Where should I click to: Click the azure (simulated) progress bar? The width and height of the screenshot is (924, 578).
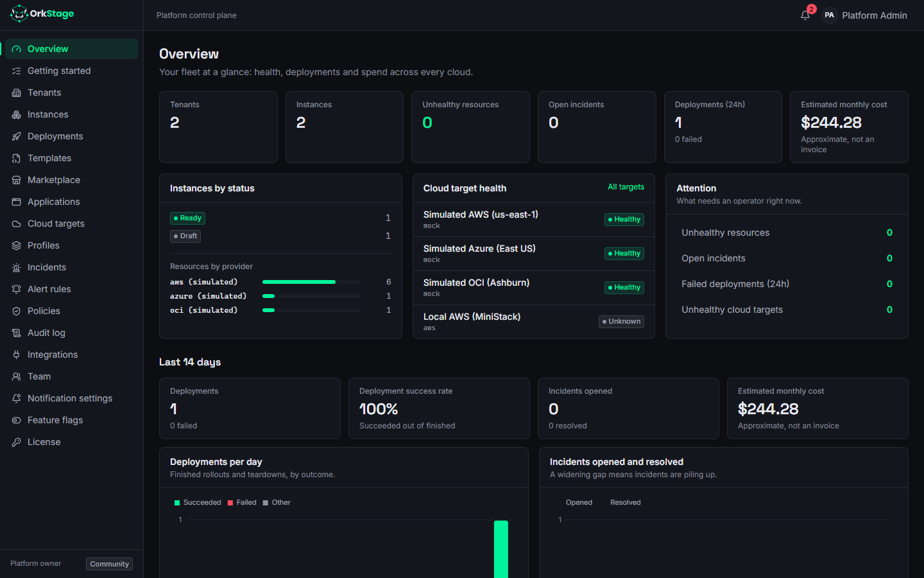[x=312, y=296]
